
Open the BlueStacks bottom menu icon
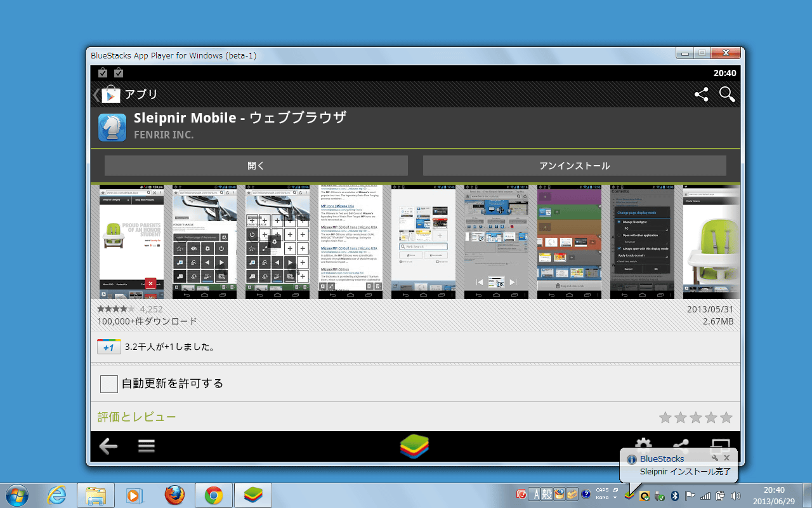click(x=147, y=446)
